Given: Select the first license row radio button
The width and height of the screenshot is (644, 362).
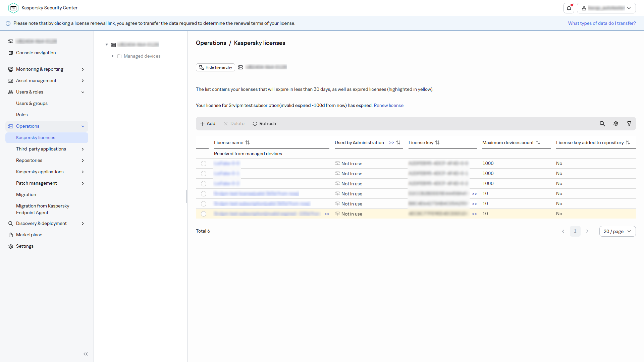Looking at the screenshot, I should tap(204, 164).
